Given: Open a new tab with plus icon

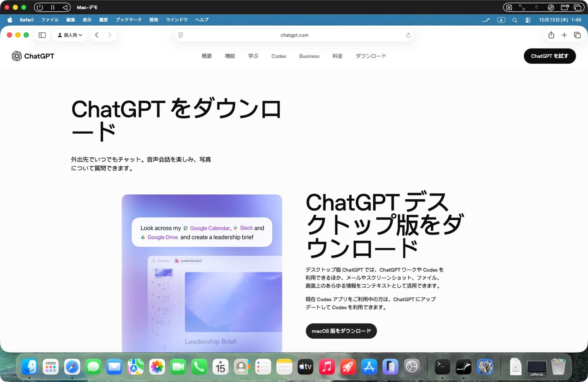Looking at the screenshot, I should [x=564, y=35].
